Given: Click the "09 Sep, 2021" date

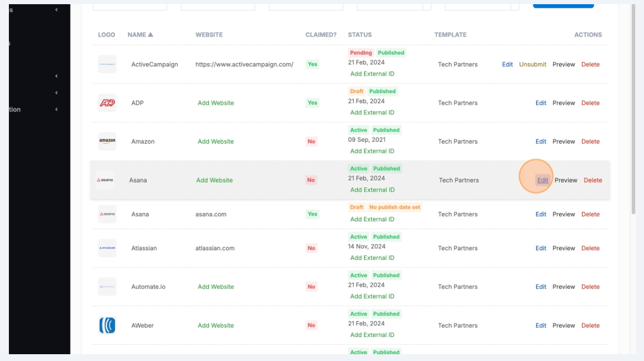Looking at the screenshot, I should [x=367, y=140].
